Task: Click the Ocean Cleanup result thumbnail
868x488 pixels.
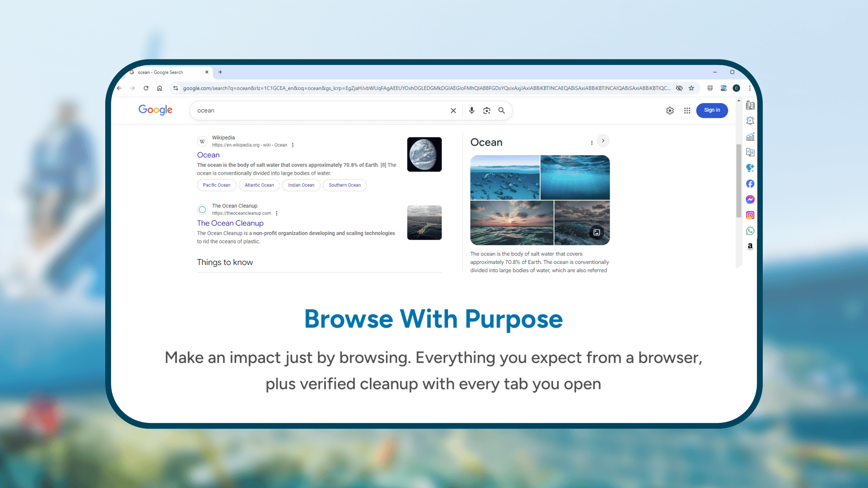Action: (424, 223)
